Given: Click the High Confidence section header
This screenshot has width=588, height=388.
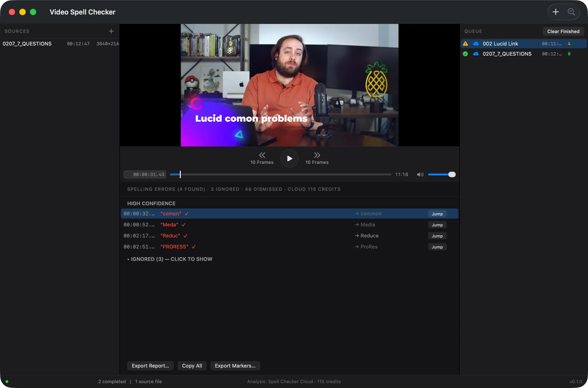Looking at the screenshot, I should pos(151,203).
